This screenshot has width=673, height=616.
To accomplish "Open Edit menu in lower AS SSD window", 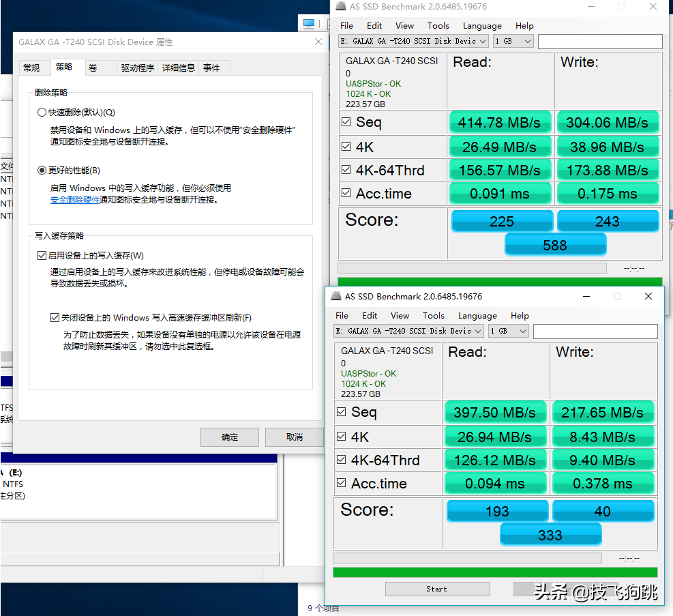I will [370, 316].
